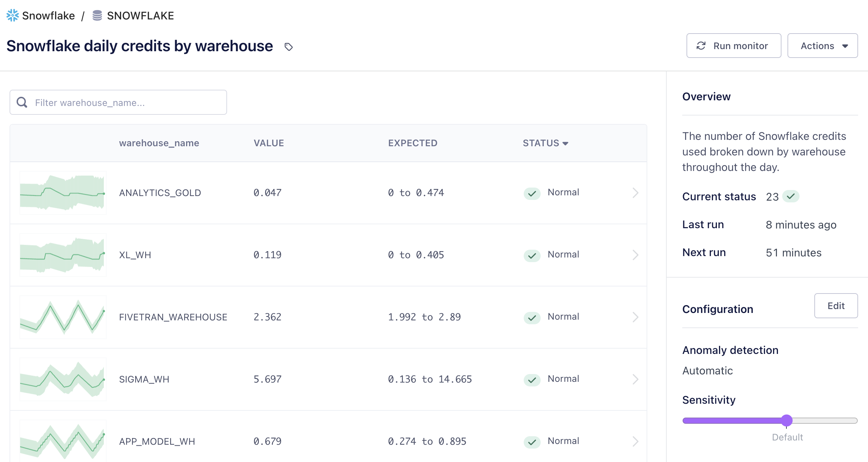Open the Actions dropdown menu
Screen dimensions: 868x462
[x=822, y=46]
